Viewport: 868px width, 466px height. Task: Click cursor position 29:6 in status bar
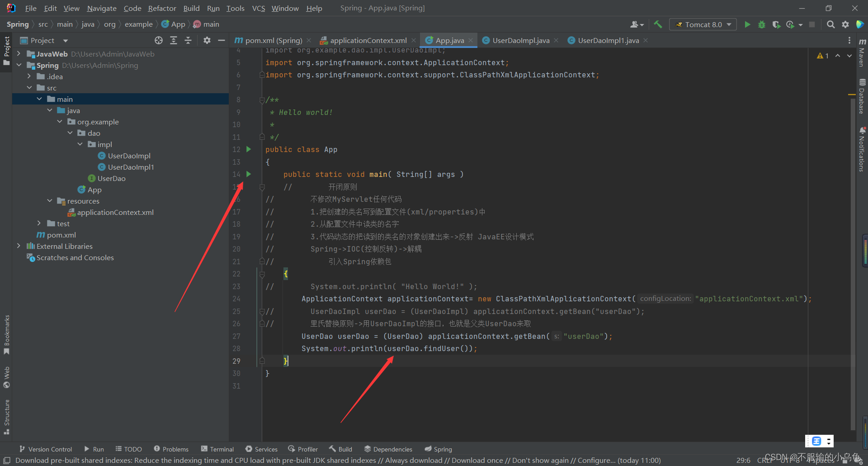pos(743,460)
